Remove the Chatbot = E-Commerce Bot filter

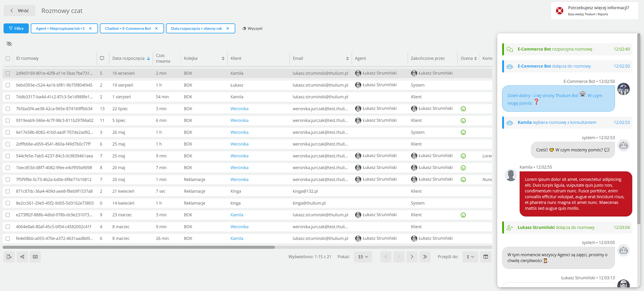pos(156,28)
